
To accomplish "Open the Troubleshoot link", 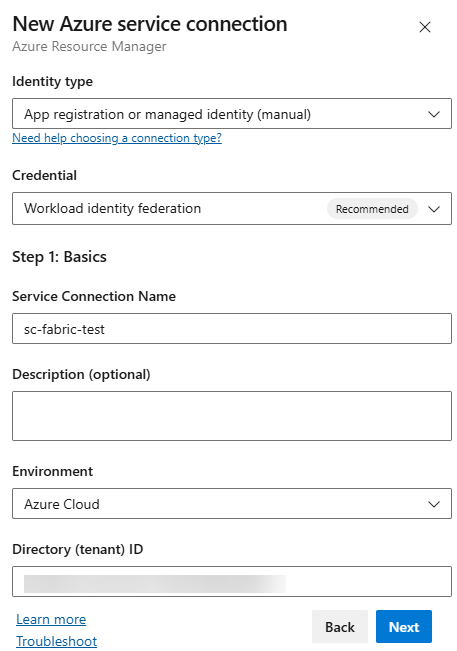I will [x=56, y=641].
